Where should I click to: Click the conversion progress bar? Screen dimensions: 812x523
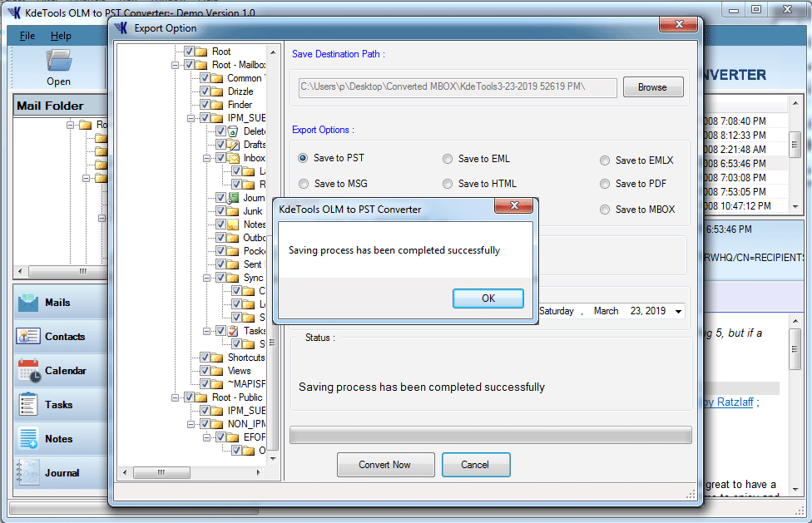coord(490,436)
